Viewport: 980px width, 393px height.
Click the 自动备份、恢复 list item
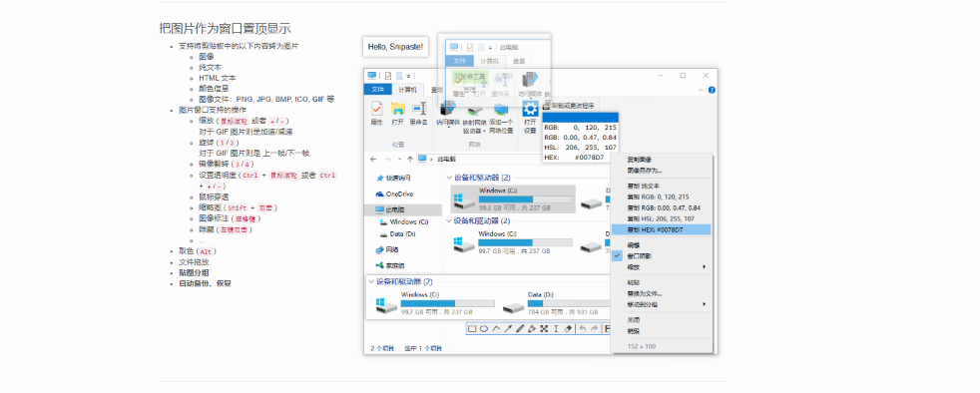click(x=205, y=283)
